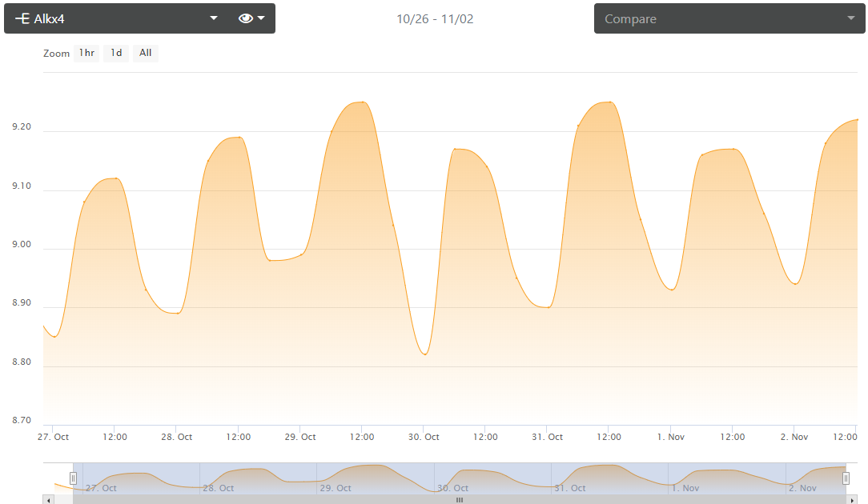Click the right scroll arrow of the navigator
The image size is (868, 504).
coord(851,500)
